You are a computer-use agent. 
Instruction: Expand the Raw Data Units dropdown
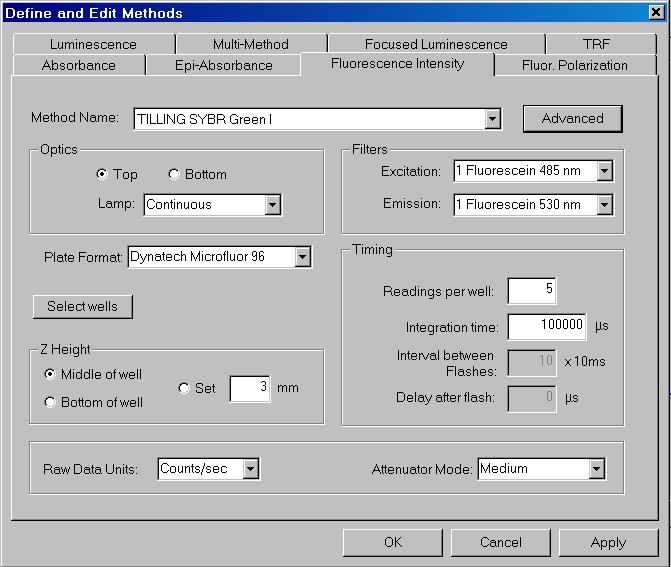[250, 469]
